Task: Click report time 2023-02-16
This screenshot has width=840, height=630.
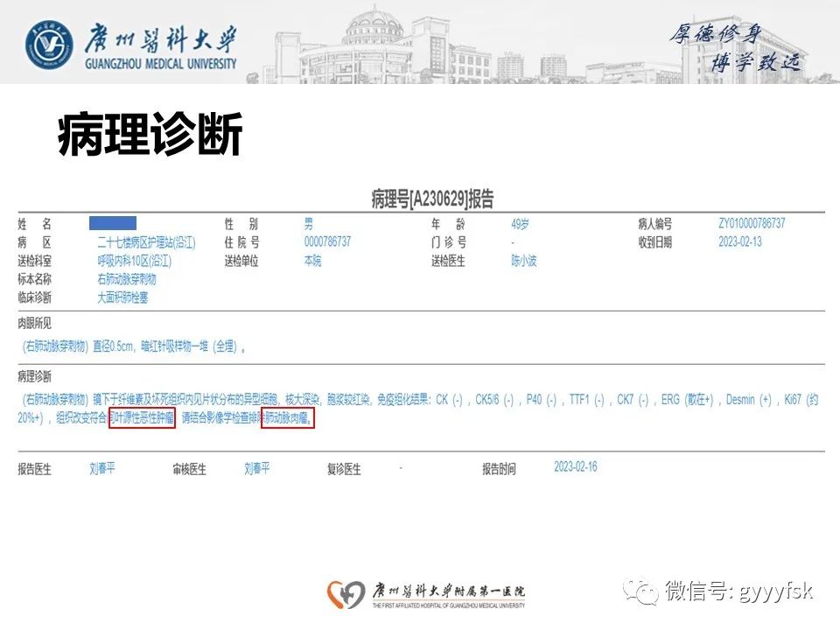Action: (576, 467)
